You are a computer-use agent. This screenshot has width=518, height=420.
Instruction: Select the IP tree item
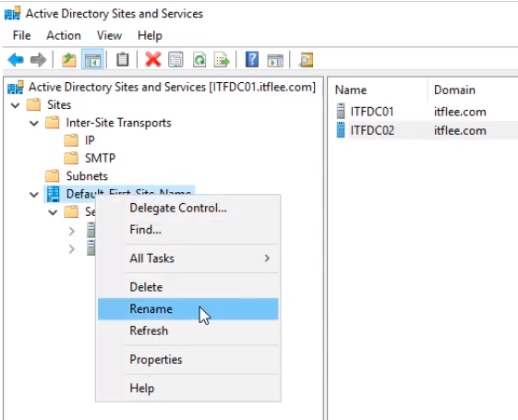click(90, 140)
